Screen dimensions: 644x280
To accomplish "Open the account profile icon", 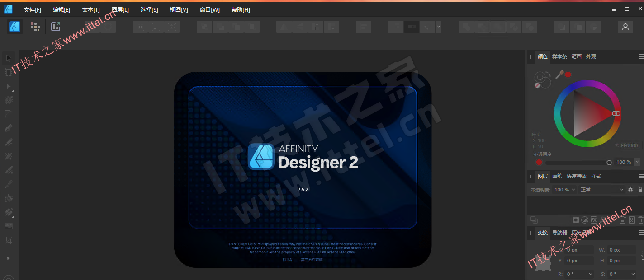I will tap(625, 27).
